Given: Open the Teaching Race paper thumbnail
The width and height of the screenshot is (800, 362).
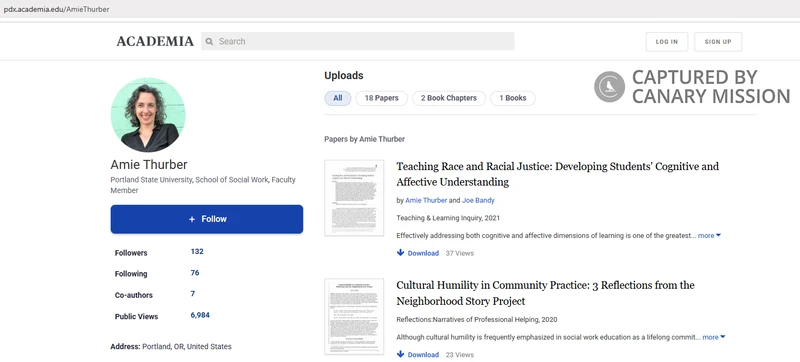Looking at the screenshot, I should point(354,198).
